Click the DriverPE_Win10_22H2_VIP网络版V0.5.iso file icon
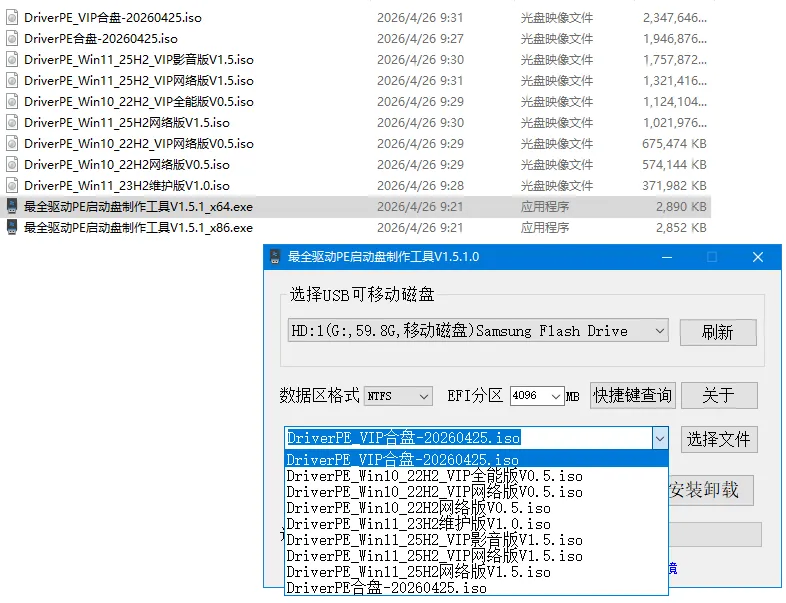The height and width of the screenshot is (603, 786). click(12, 144)
